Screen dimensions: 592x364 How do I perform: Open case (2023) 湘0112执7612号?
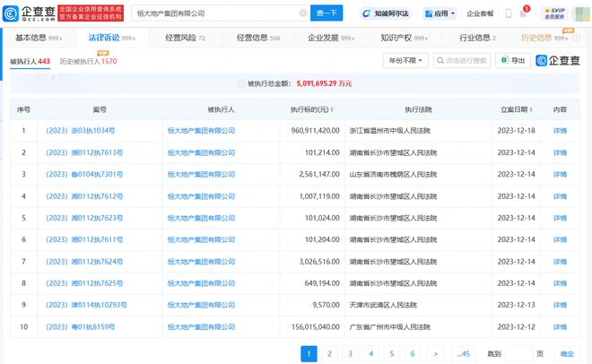(84, 196)
